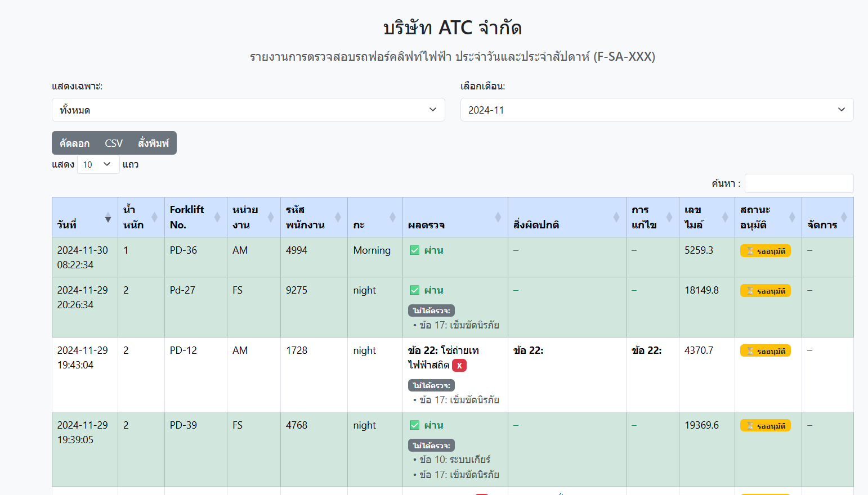
Task: Open the month selector showing 2024-11
Action: 657,110
